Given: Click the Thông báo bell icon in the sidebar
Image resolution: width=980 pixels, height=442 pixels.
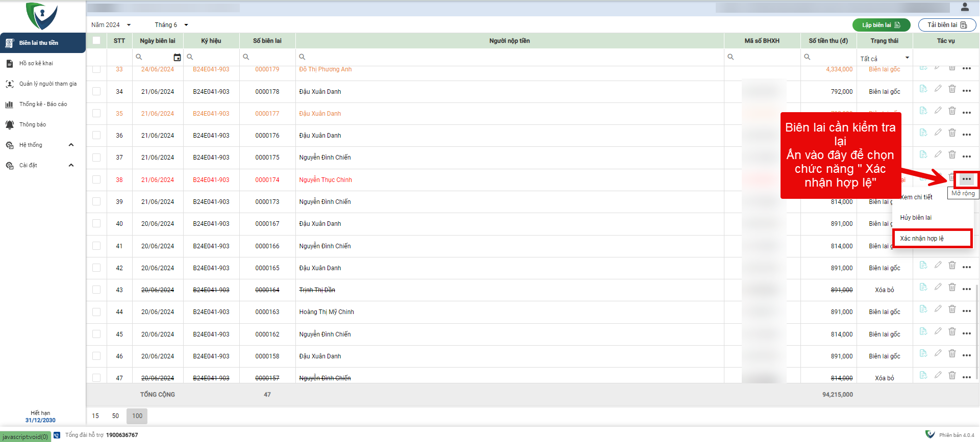Looking at the screenshot, I should click(10, 125).
